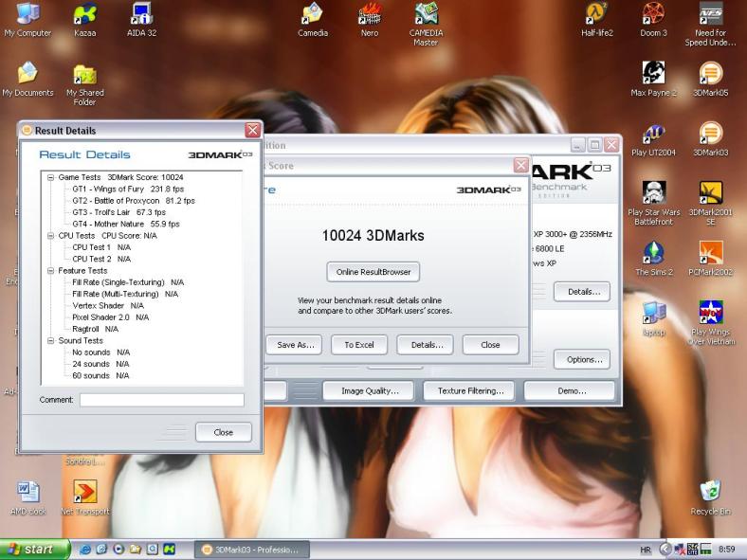This screenshot has width=747, height=560.
Task: Open Play UT2004 desktop icon
Action: (x=653, y=135)
